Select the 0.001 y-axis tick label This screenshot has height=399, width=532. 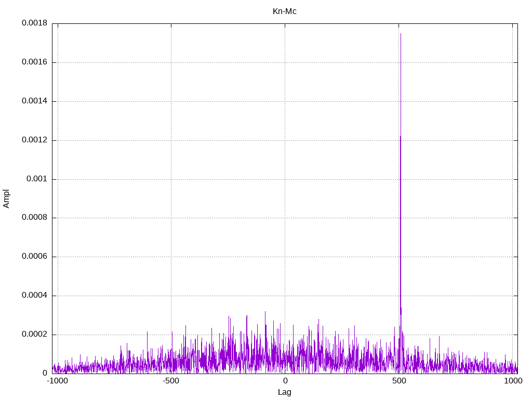(37, 179)
